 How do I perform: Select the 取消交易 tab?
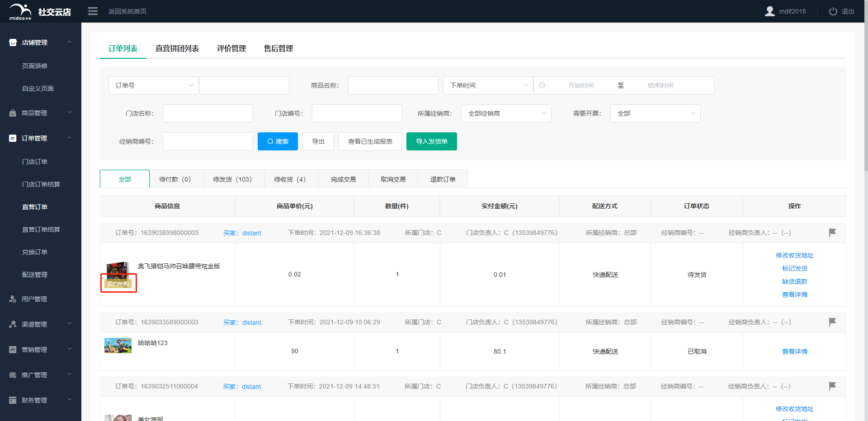(393, 179)
